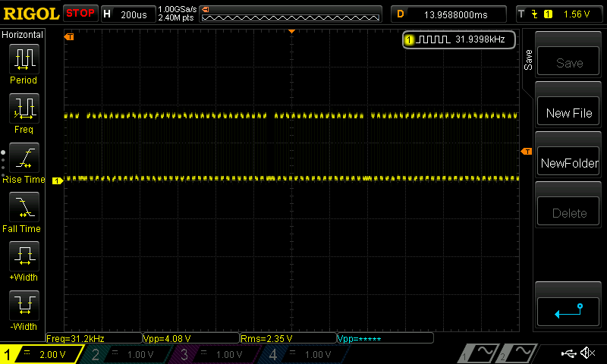607x364 pixels.
Task: Select the +Width measurement icon
Action: pyautogui.click(x=24, y=256)
